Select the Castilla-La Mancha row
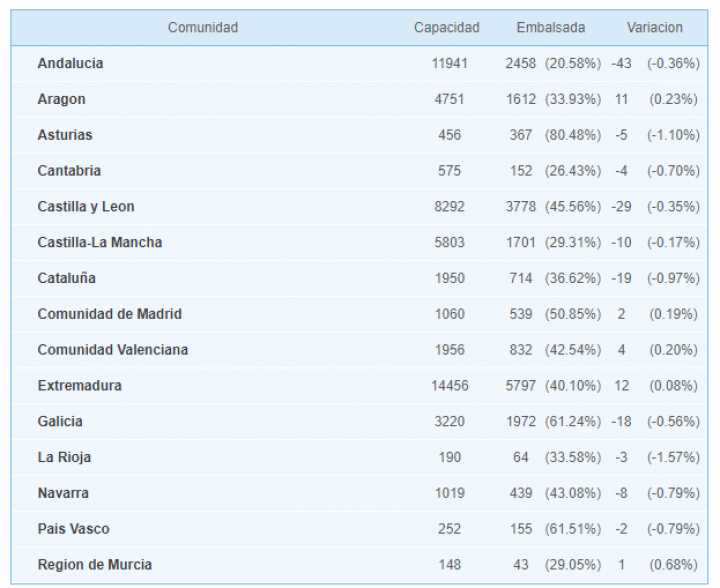This screenshot has height=588, width=720. (99, 242)
